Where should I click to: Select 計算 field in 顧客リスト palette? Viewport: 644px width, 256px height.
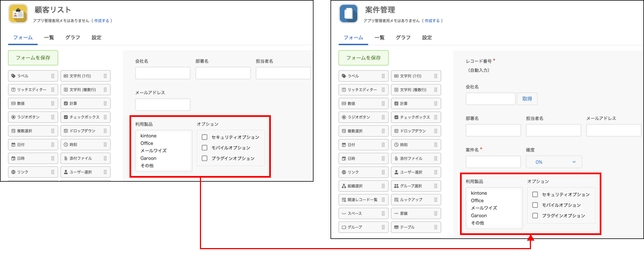tap(86, 103)
